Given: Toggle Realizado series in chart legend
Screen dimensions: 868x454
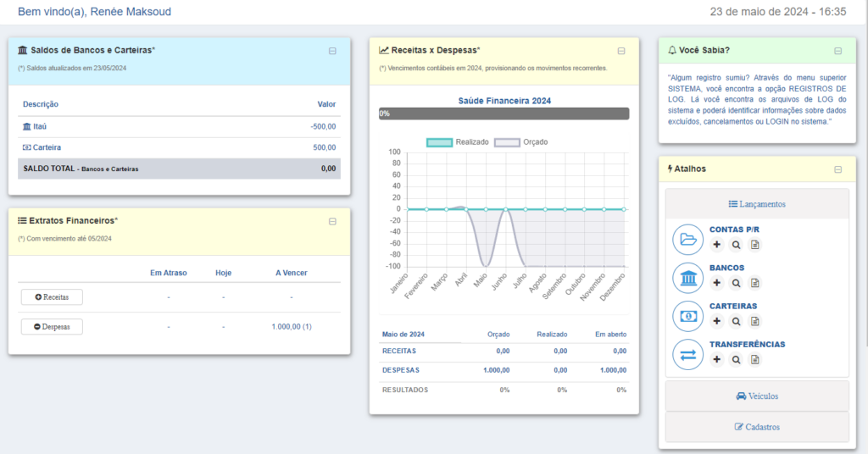Looking at the screenshot, I should 458,142.
